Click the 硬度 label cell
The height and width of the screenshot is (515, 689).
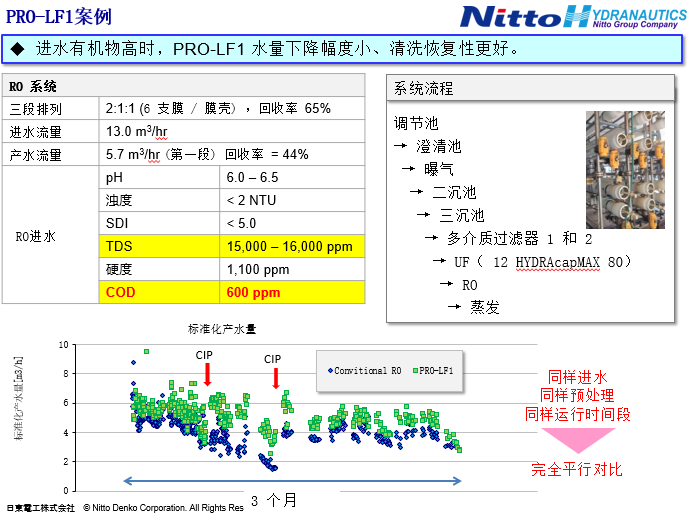[x=159, y=269]
